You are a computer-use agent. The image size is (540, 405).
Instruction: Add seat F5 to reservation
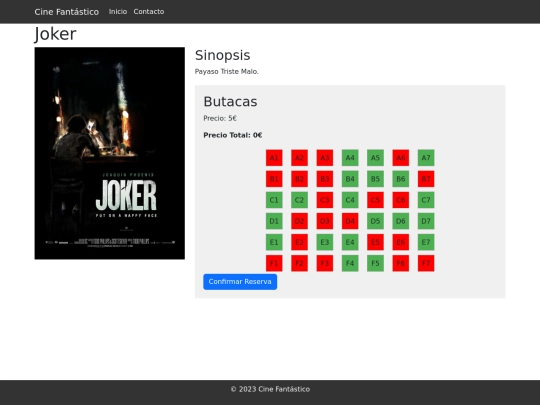[x=375, y=263]
